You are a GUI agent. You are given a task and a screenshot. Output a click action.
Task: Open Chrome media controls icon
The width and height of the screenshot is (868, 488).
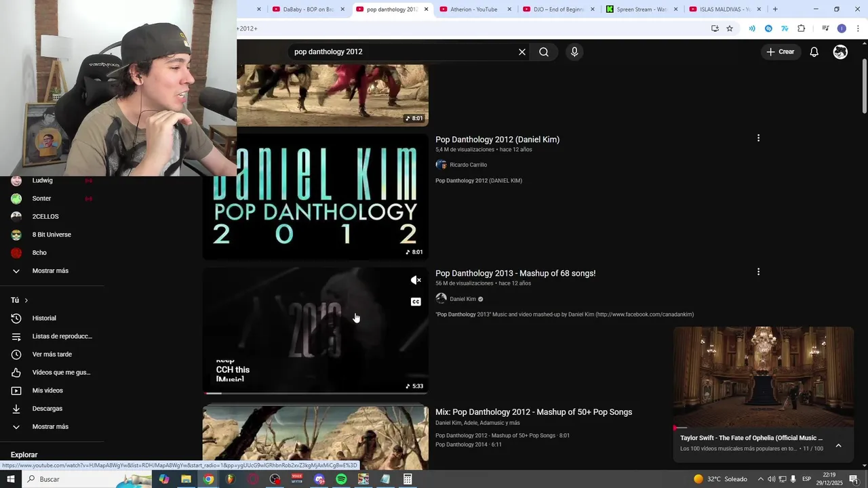[x=825, y=28]
